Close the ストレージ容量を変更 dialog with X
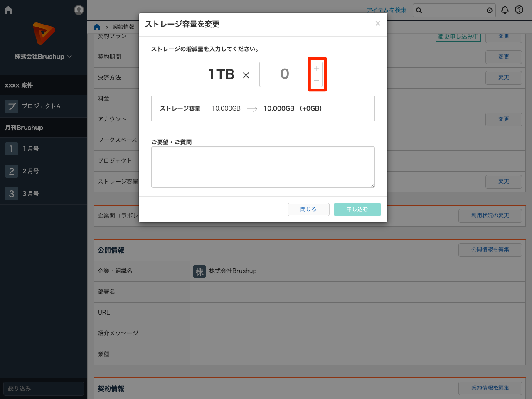532x399 pixels. [x=378, y=23]
